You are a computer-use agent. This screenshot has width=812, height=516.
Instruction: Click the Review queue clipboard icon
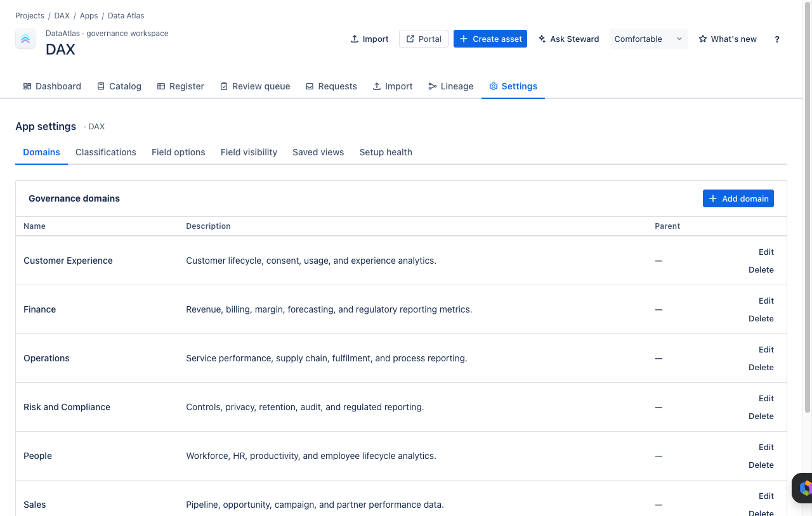pos(224,86)
